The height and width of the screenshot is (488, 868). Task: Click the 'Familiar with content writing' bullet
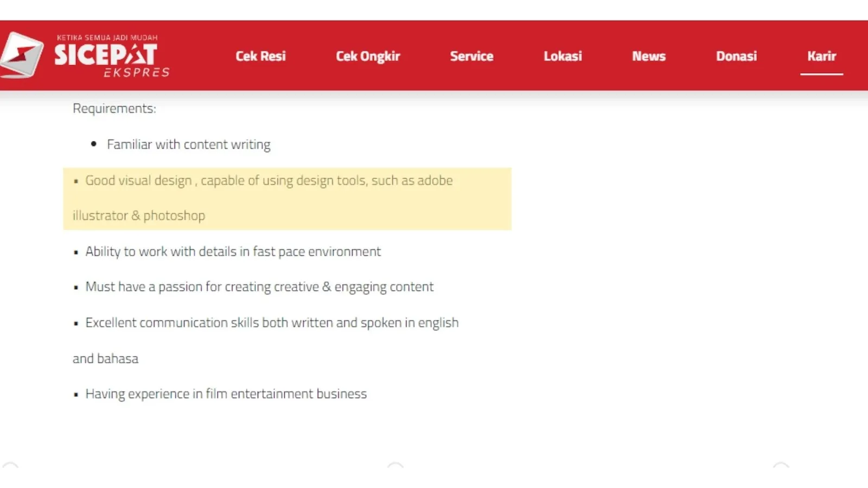tap(188, 144)
